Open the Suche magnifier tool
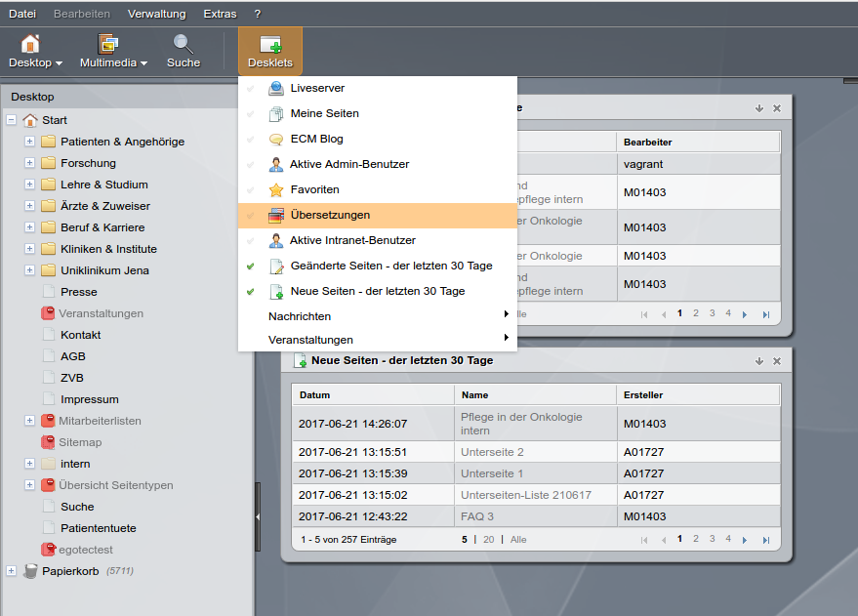 [x=183, y=44]
